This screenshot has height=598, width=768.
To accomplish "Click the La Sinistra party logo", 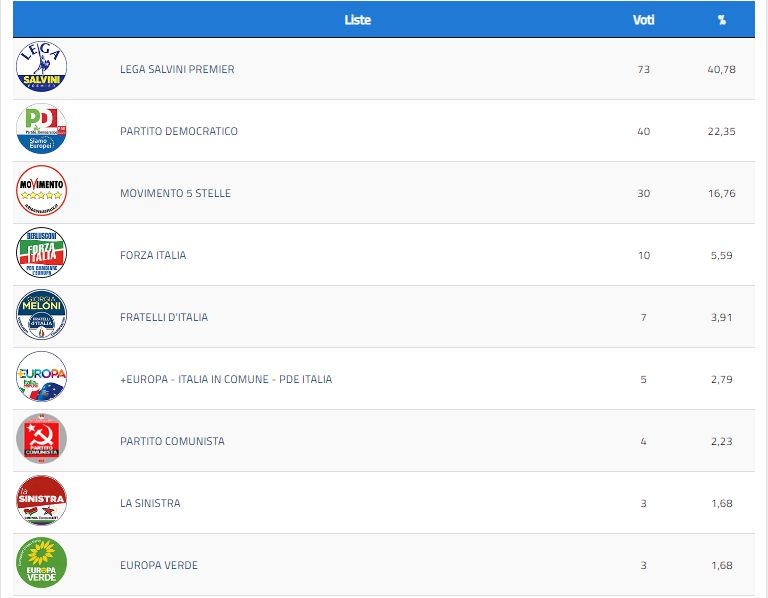I will (42, 502).
